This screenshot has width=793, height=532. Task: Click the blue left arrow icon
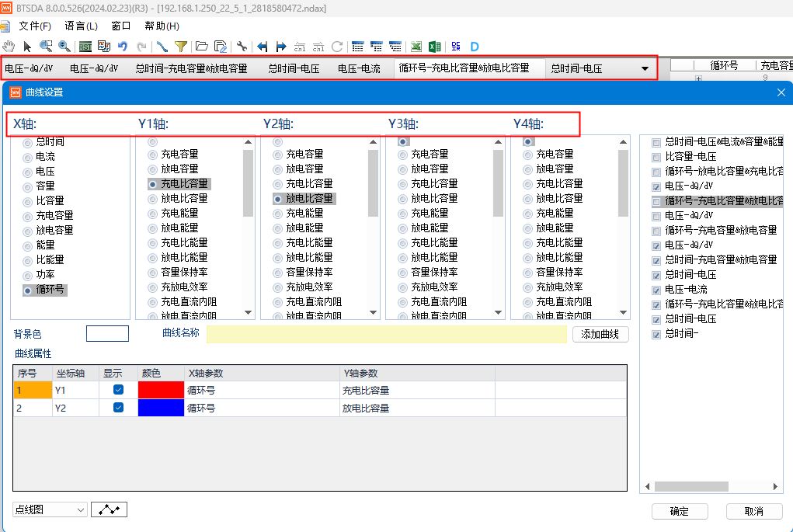click(262, 47)
